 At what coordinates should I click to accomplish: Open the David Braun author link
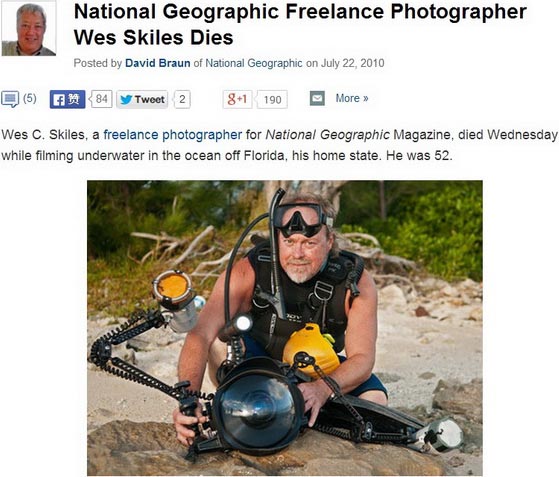point(158,63)
